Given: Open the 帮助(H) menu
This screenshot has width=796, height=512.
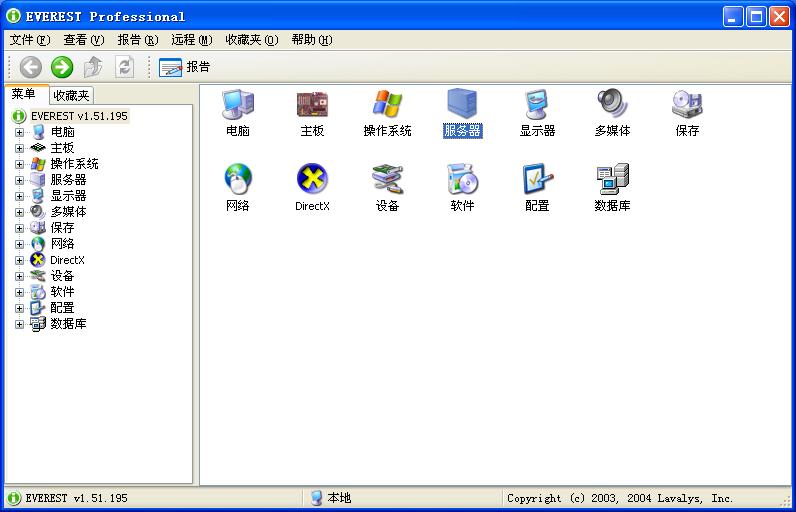Looking at the screenshot, I should tap(312, 40).
